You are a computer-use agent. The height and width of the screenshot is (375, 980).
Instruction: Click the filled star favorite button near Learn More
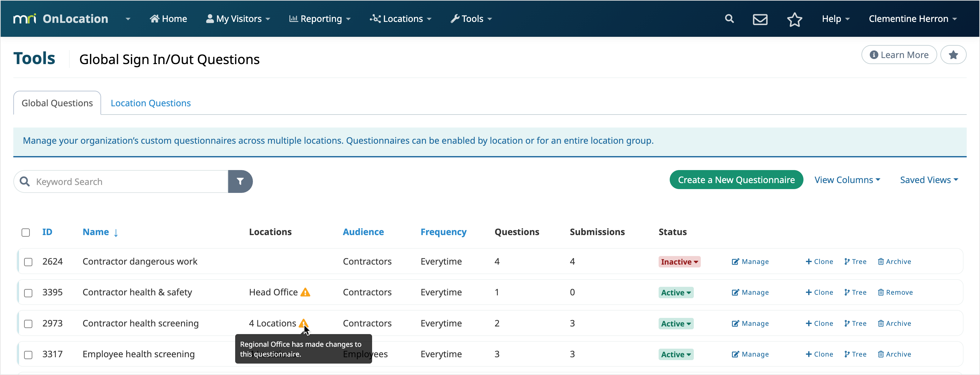click(953, 55)
